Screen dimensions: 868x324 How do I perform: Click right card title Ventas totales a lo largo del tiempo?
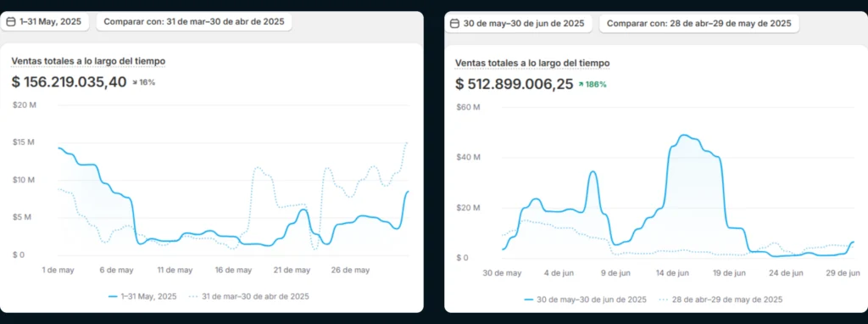(x=532, y=63)
